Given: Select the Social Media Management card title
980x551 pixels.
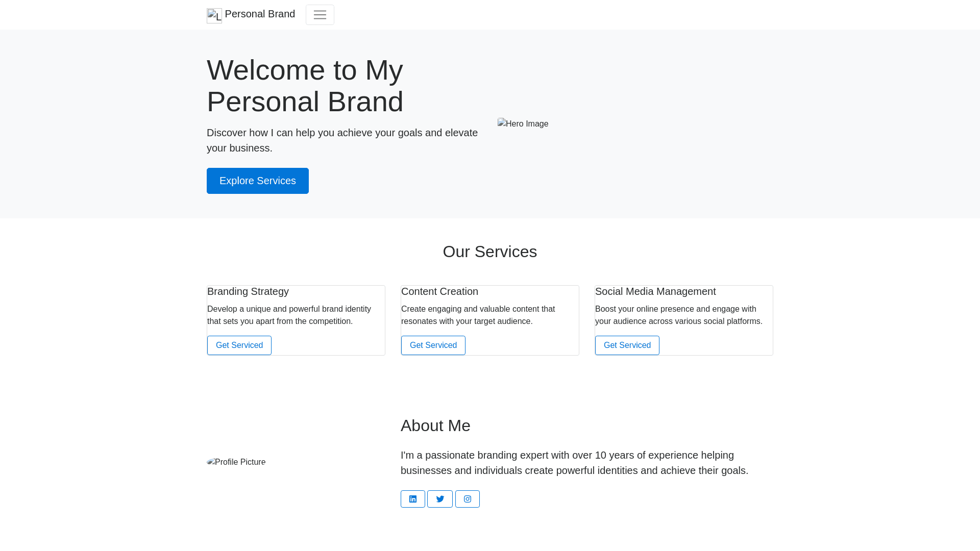Looking at the screenshot, I should pos(655,291).
